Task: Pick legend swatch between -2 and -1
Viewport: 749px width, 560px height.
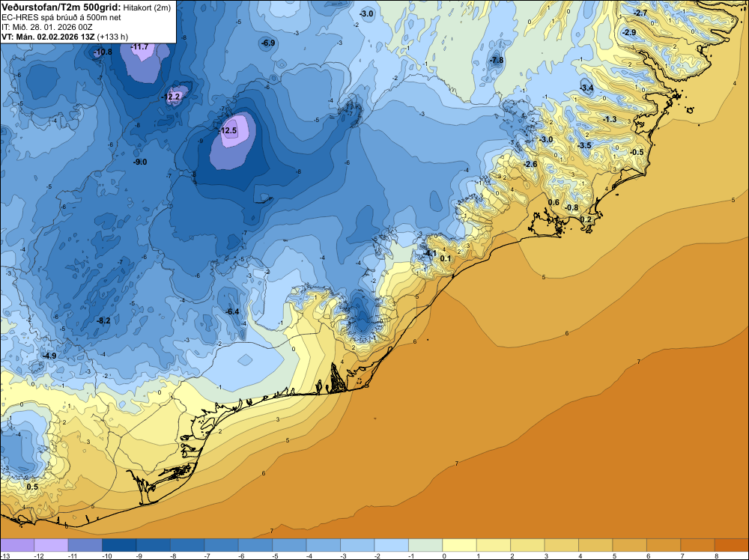Action: coord(392,545)
